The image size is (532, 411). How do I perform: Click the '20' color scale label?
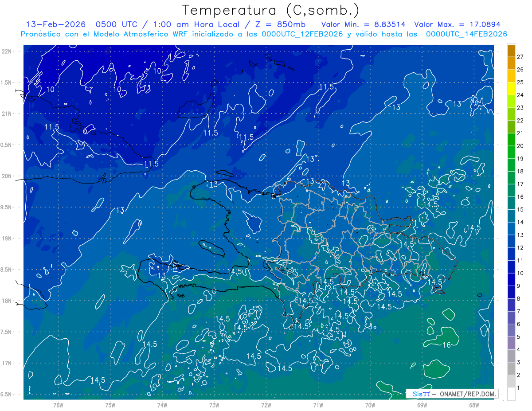tap(520, 146)
